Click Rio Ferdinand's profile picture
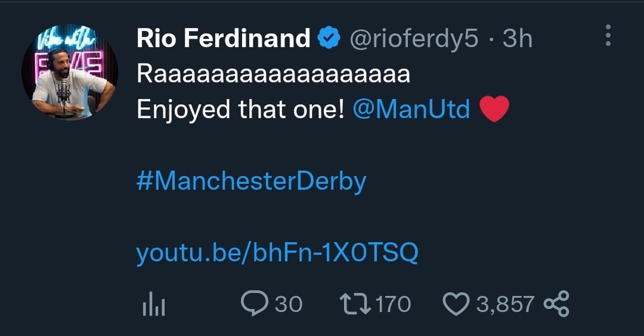644x336 pixels. 69,72
